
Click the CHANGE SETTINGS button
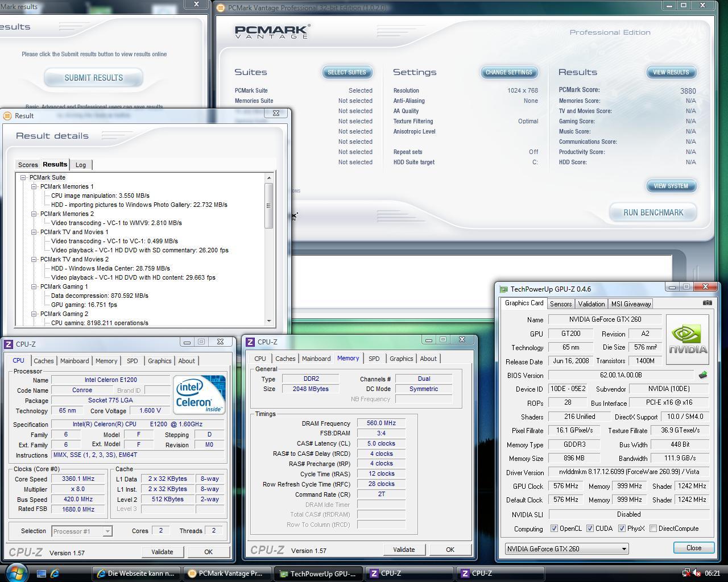(x=508, y=72)
